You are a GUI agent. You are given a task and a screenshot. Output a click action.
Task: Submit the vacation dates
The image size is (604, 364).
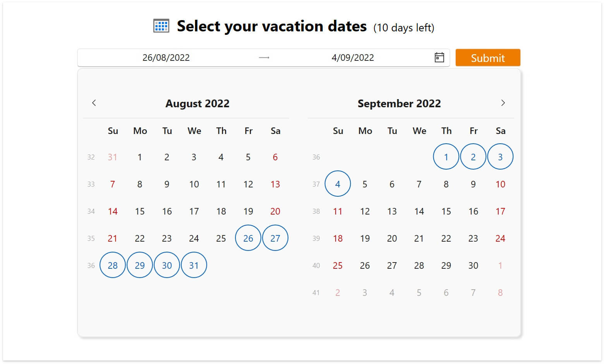point(488,58)
